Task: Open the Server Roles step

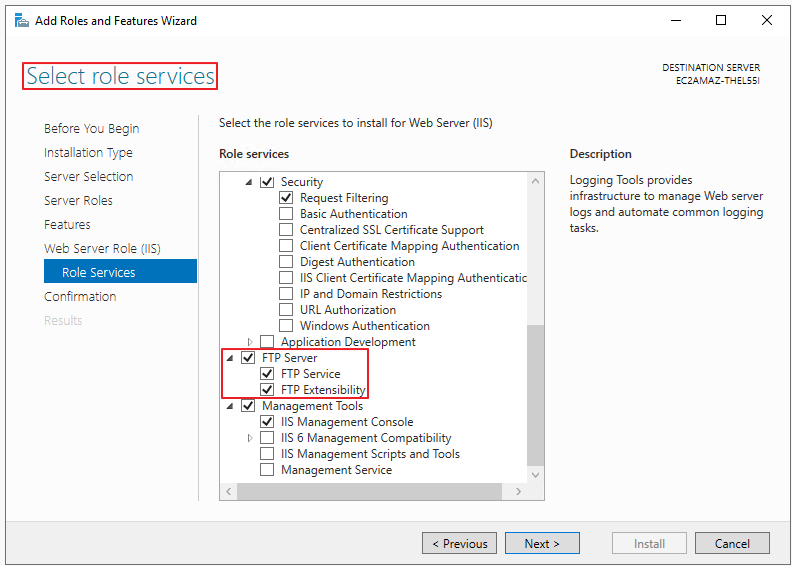Action: [x=78, y=200]
